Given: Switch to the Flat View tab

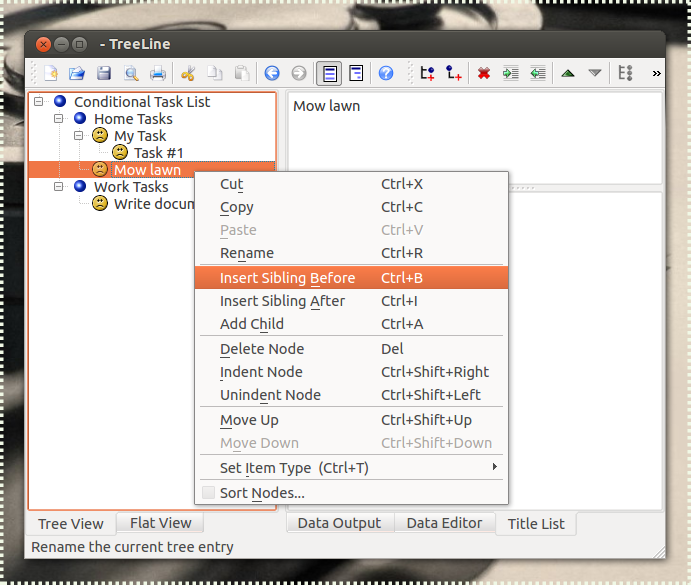Looking at the screenshot, I should [160, 523].
